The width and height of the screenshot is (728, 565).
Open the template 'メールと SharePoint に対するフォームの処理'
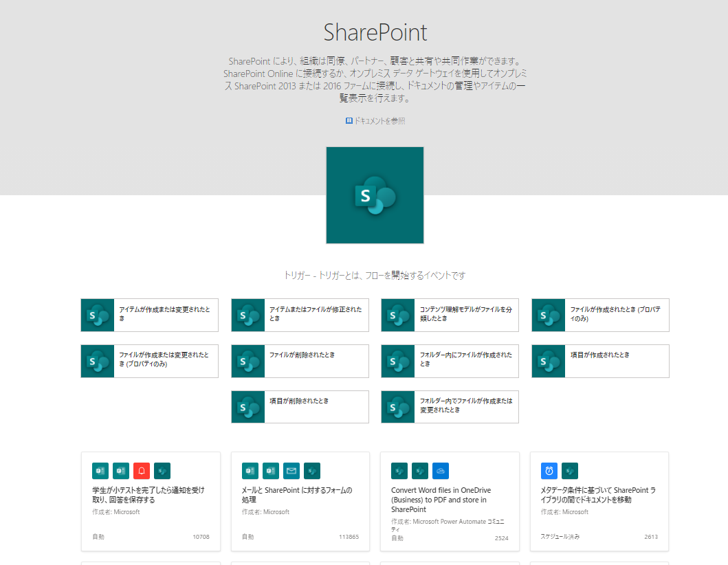click(297, 495)
